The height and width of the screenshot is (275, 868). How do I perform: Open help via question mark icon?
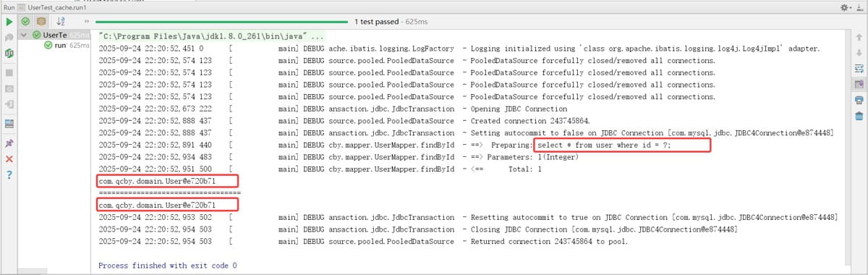click(x=9, y=175)
